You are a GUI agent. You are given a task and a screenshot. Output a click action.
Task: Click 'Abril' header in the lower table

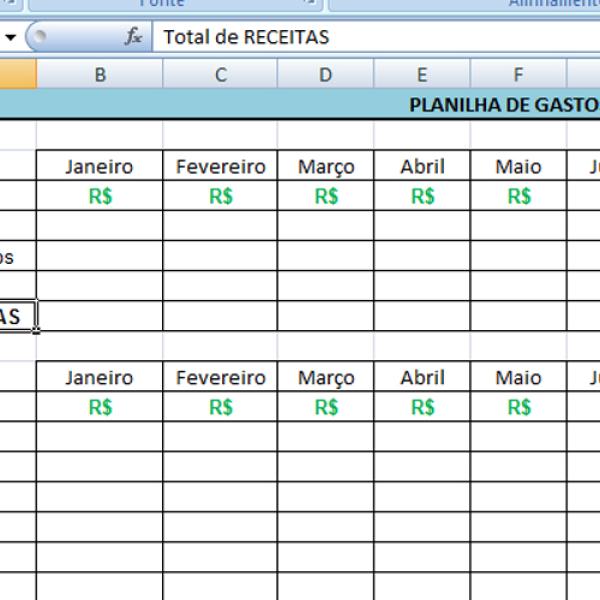(x=422, y=377)
